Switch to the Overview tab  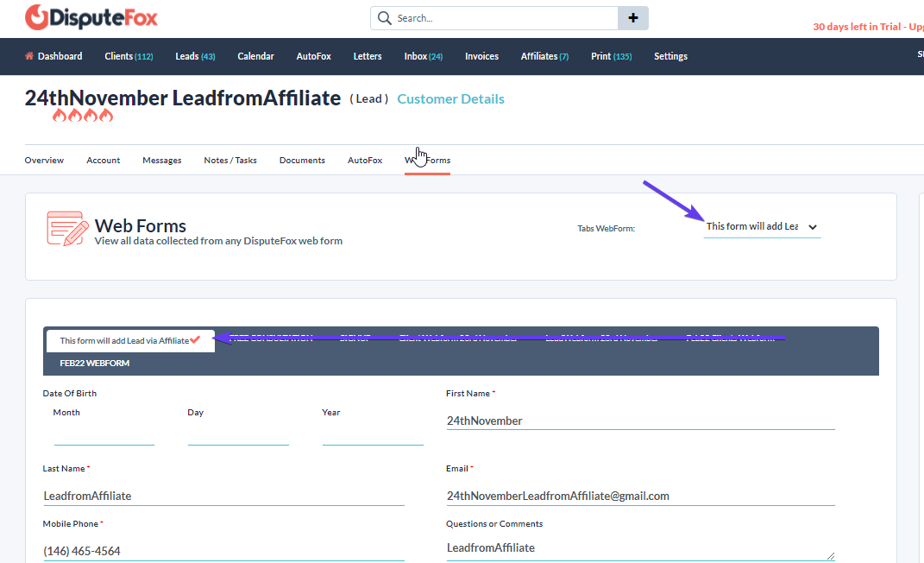coord(44,161)
